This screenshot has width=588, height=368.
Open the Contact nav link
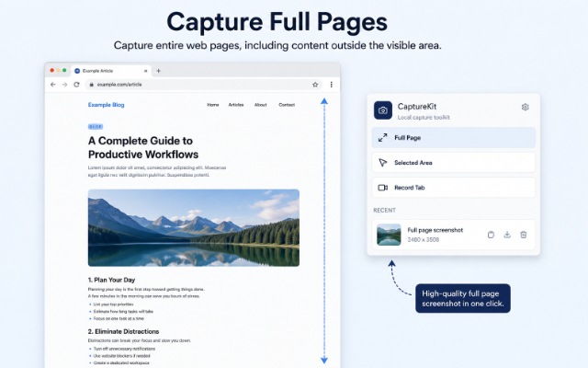[287, 105]
